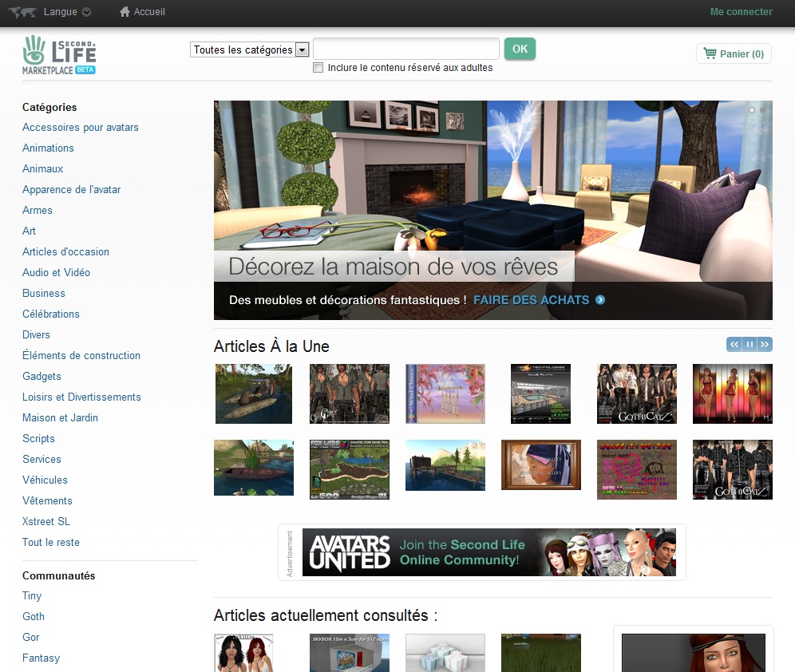The height and width of the screenshot is (672, 795).
Task: Click the shopping cart icon
Action: click(x=710, y=53)
